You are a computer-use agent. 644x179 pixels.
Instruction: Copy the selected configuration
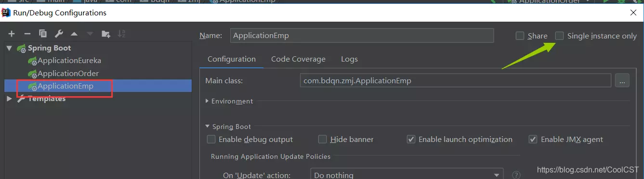point(43,34)
